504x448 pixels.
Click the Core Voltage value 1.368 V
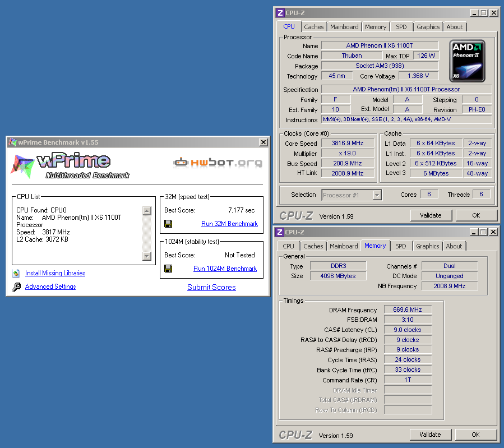click(418, 76)
